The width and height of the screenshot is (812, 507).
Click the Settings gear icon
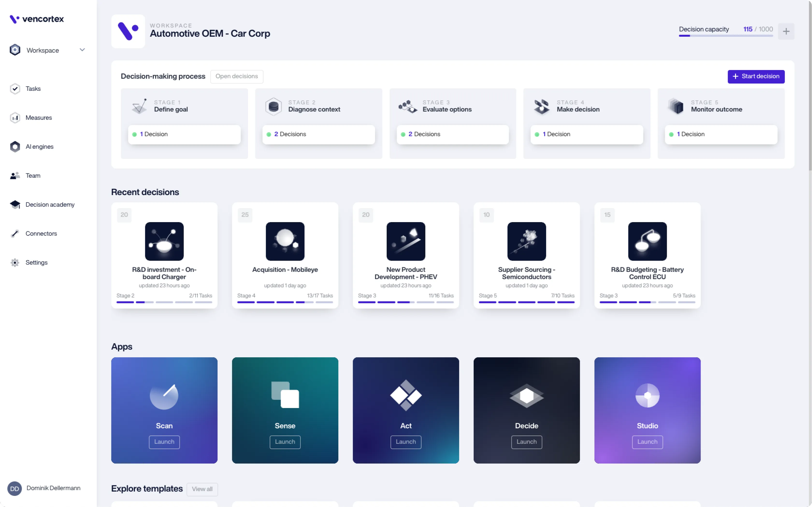tap(15, 263)
